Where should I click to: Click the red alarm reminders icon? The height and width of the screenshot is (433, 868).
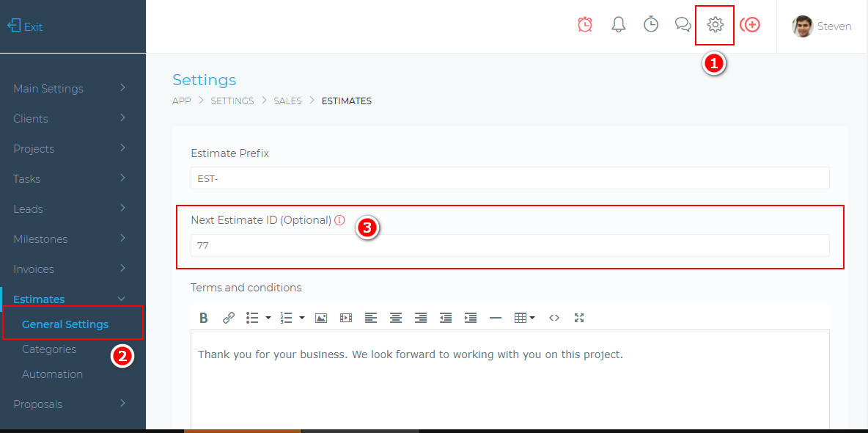[584, 24]
